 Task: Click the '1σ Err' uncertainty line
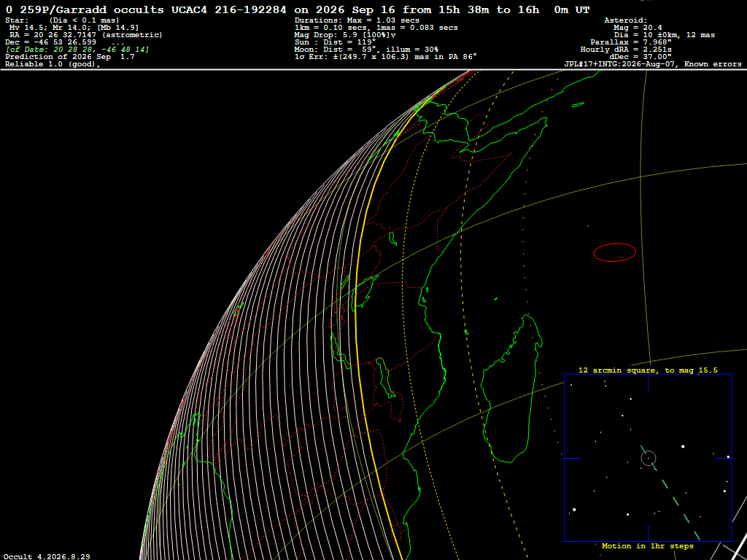click(386, 57)
